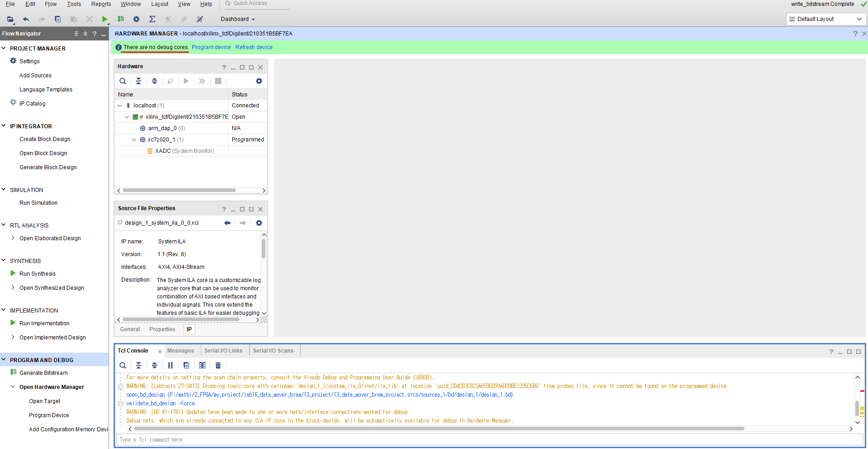The image size is (868, 449).
Task: Search in the Hardware panel
Action: pyautogui.click(x=123, y=81)
